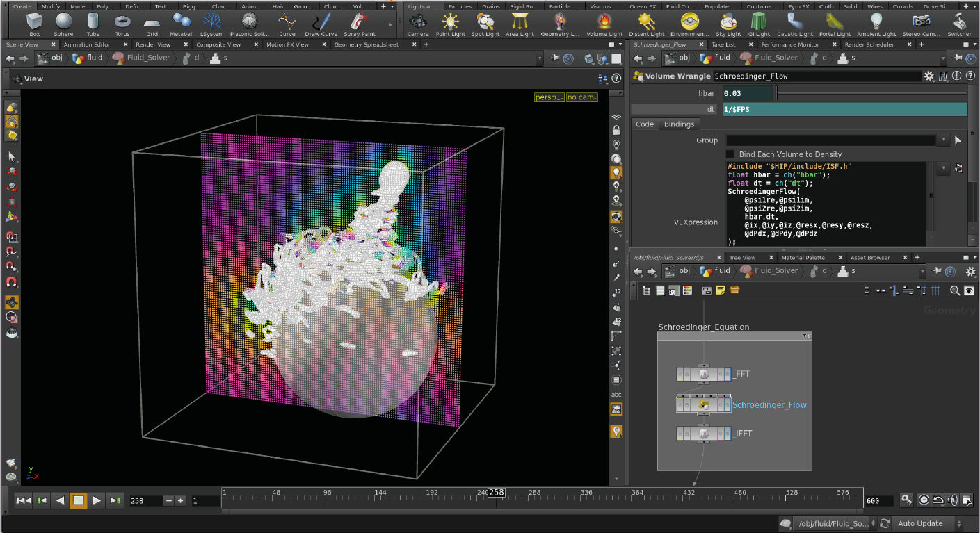Select the Metaball shelf tool
This screenshot has width=980, height=533.
pyautogui.click(x=182, y=24)
